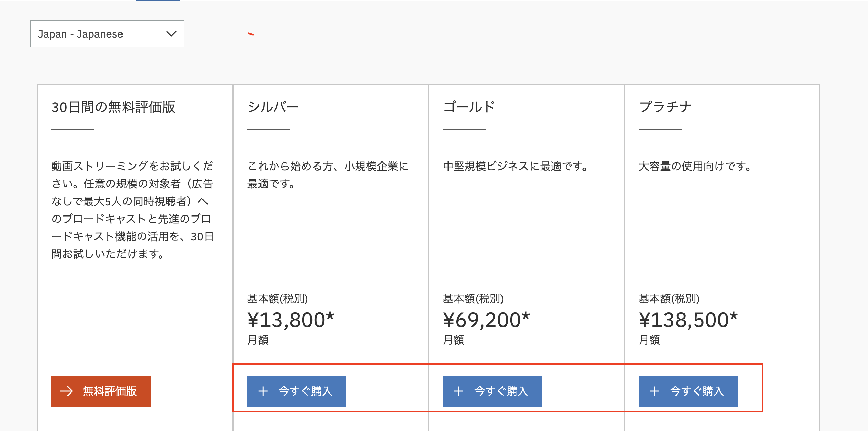Click the 30日間の無料評価版 heading
Screen dimensions: 868x431
pyautogui.click(x=113, y=107)
